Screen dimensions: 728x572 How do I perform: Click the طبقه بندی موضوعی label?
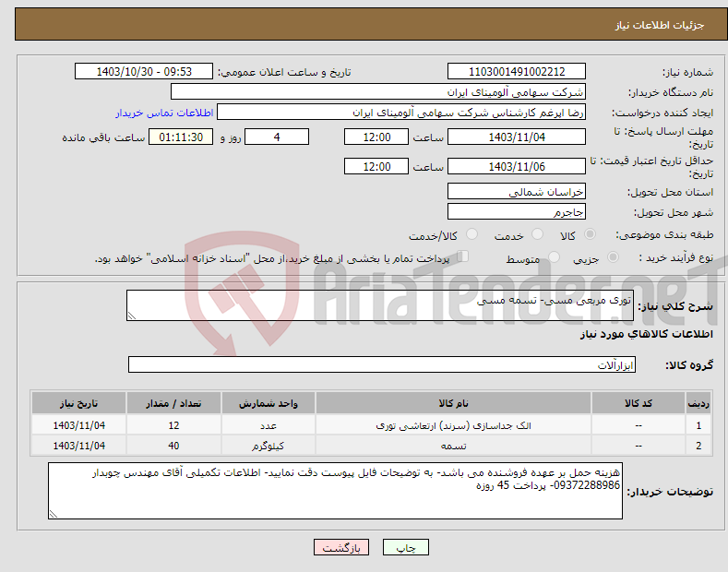[664, 234]
